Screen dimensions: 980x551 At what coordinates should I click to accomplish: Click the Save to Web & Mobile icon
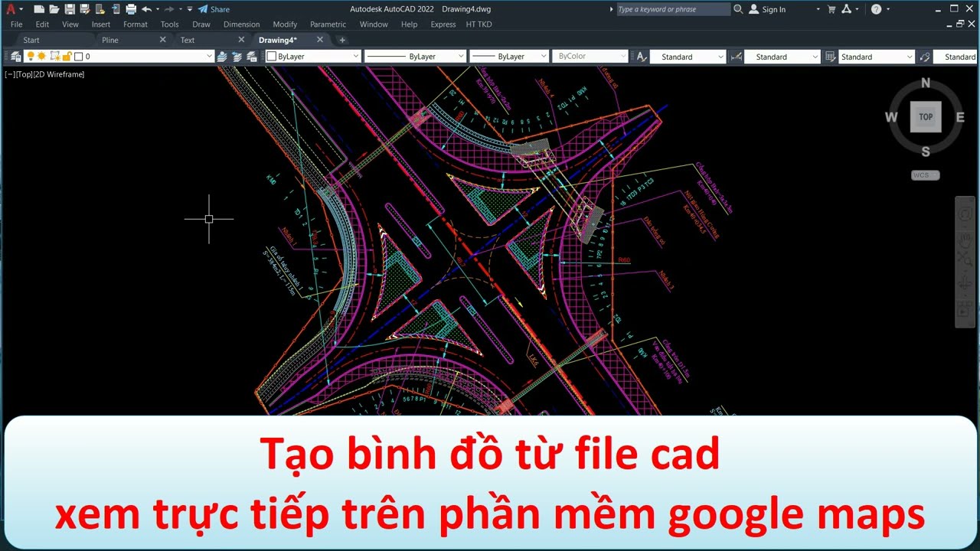pos(115,9)
